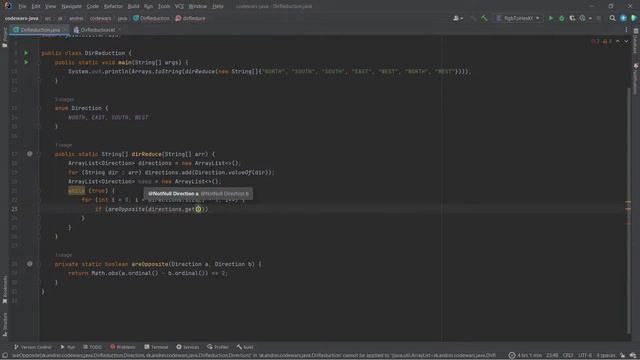Open the Build tool window at bottom

[245, 347]
